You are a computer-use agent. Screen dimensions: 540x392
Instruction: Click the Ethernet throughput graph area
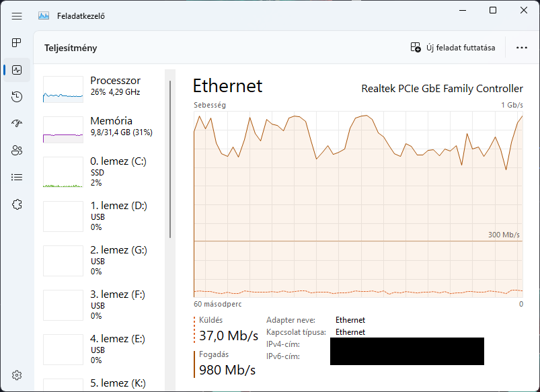pyautogui.click(x=358, y=204)
